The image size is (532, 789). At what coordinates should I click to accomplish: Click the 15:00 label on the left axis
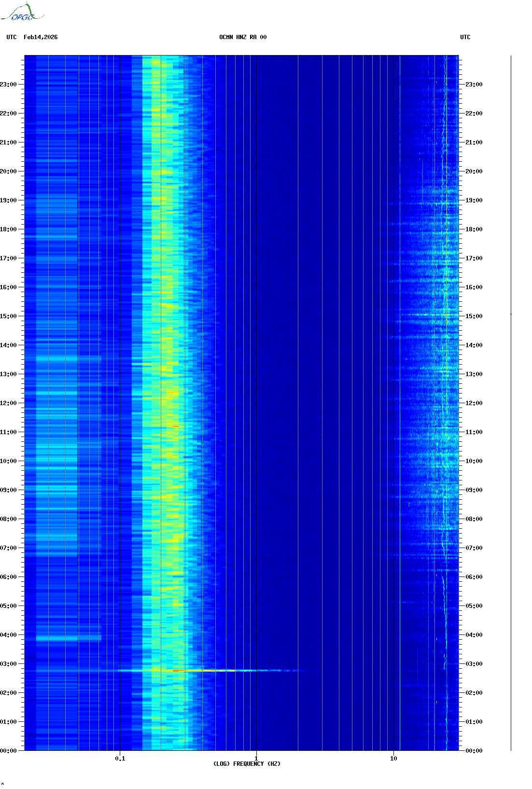pos(8,316)
